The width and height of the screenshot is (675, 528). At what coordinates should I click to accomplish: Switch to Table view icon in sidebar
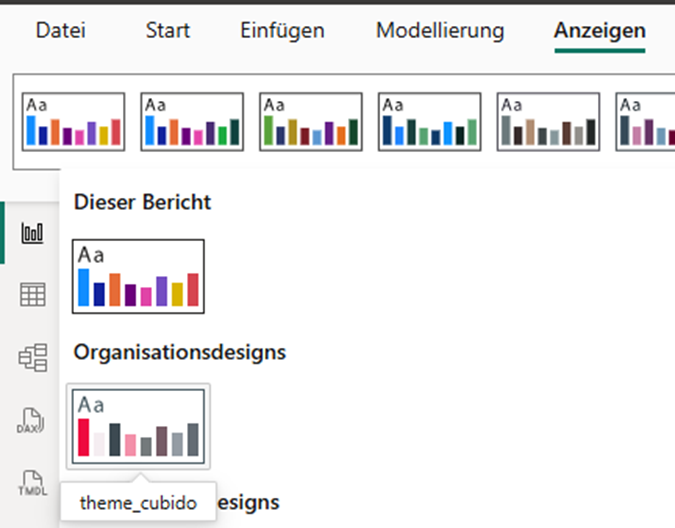click(33, 295)
